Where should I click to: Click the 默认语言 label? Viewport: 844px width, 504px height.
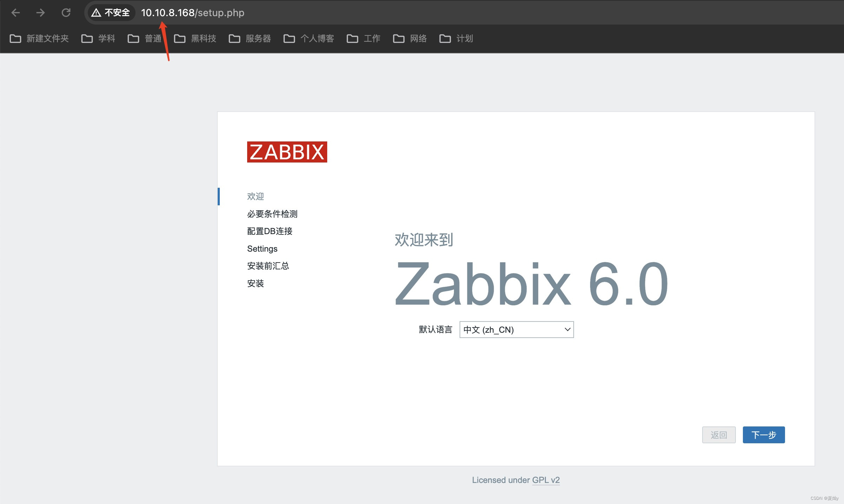tap(435, 329)
